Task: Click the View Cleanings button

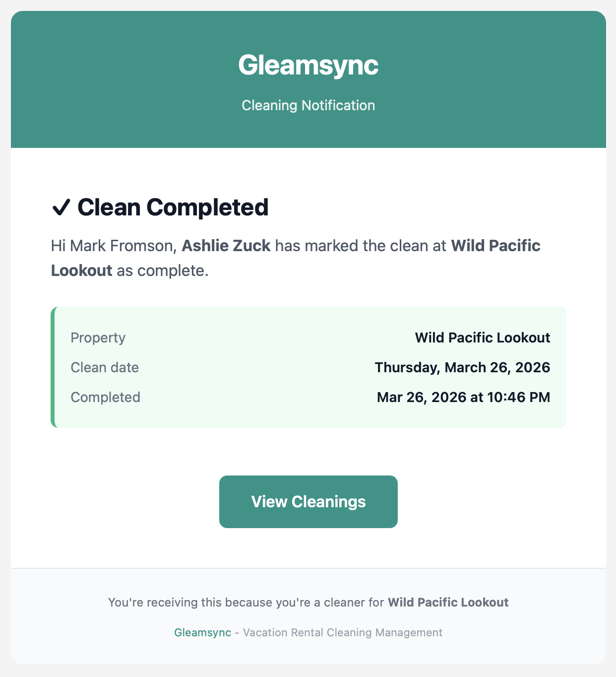Action: (x=308, y=502)
